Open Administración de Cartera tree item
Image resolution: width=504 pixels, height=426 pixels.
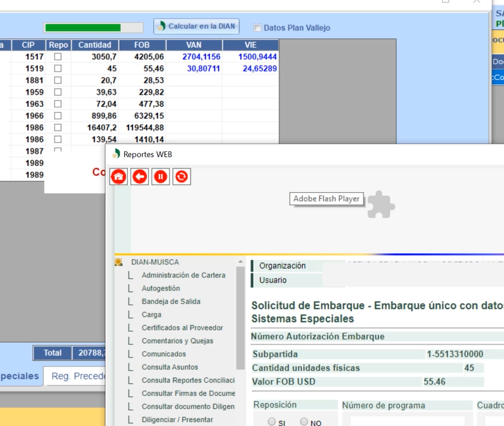(183, 275)
